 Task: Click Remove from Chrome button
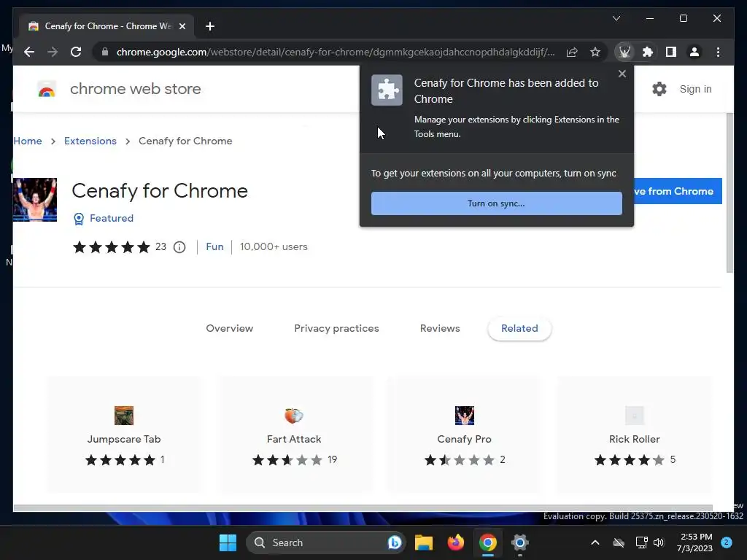point(678,191)
